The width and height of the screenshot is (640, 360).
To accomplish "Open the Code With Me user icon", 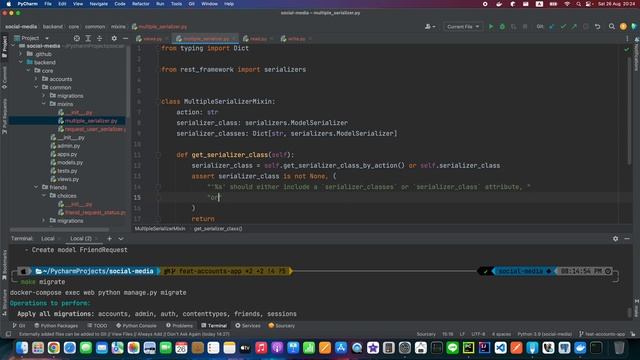I will click(429, 27).
